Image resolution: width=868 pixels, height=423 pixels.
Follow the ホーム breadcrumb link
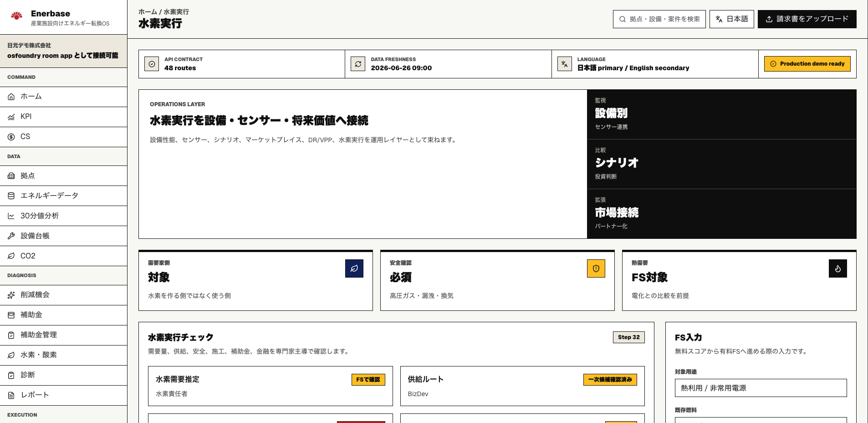(148, 12)
